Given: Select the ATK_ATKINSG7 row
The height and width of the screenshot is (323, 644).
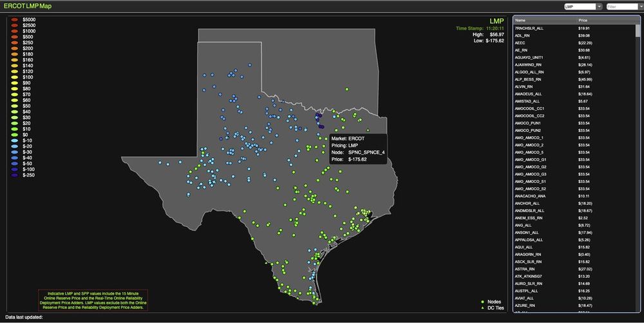Looking at the screenshot, I should click(x=574, y=277).
